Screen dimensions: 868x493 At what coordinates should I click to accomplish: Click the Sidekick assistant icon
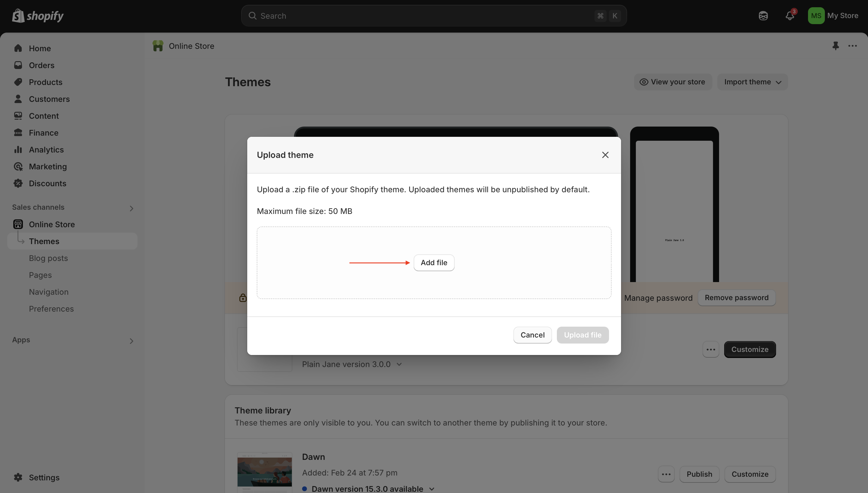click(x=763, y=16)
